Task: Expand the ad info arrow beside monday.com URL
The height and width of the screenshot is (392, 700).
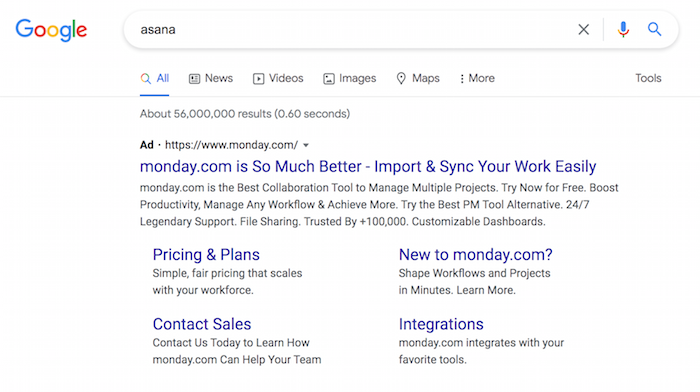Action: pyautogui.click(x=306, y=145)
